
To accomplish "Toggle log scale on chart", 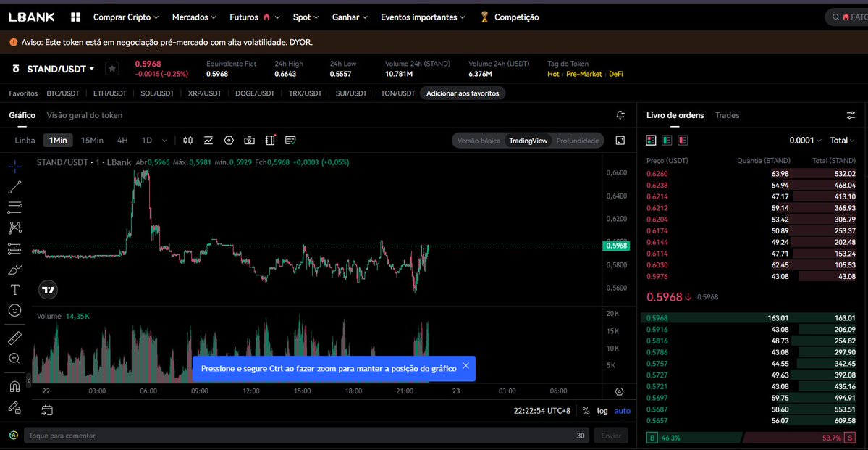I will tap(602, 411).
